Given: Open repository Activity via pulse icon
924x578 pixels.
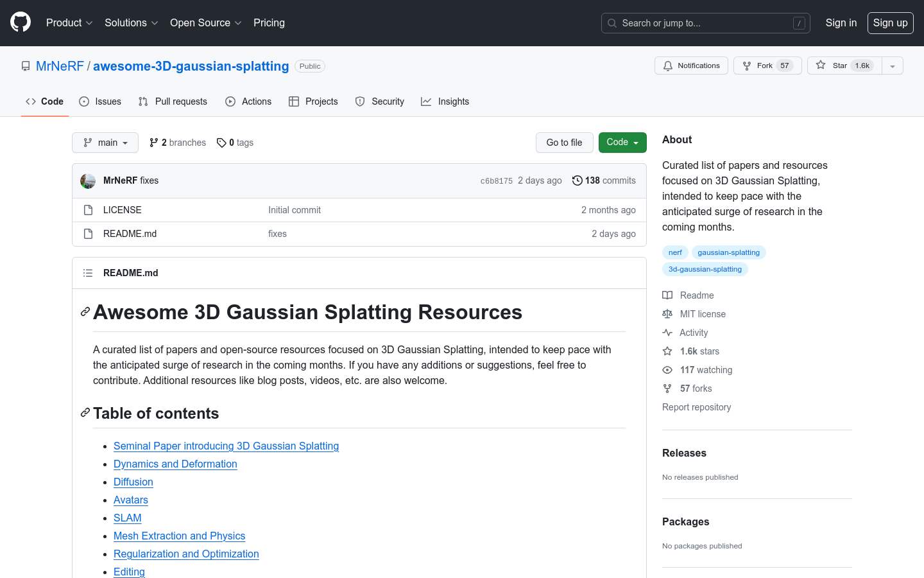Looking at the screenshot, I should pyautogui.click(x=667, y=332).
